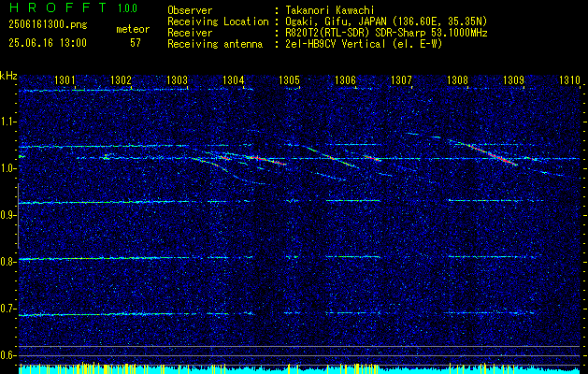The width and height of the screenshot is (588, 374).
Task: Click the 1306 time marker
Action: (345, 79)
